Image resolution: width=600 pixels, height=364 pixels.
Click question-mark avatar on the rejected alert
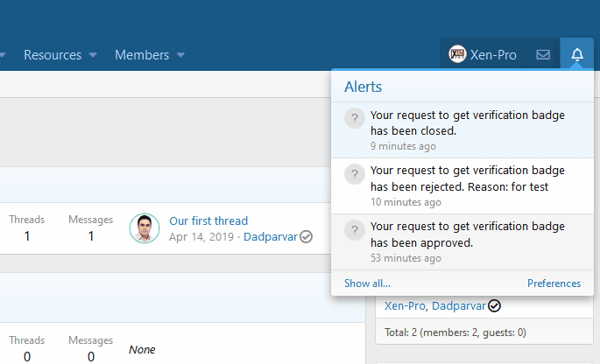click(x=354, y=173)
